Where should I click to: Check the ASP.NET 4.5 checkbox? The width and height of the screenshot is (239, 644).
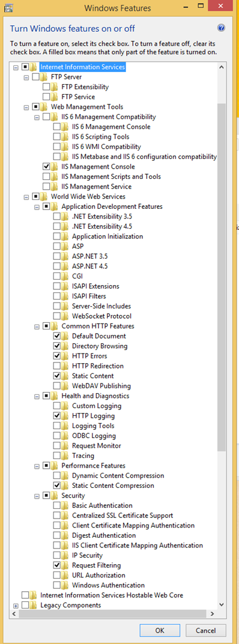tap(56, 266)
